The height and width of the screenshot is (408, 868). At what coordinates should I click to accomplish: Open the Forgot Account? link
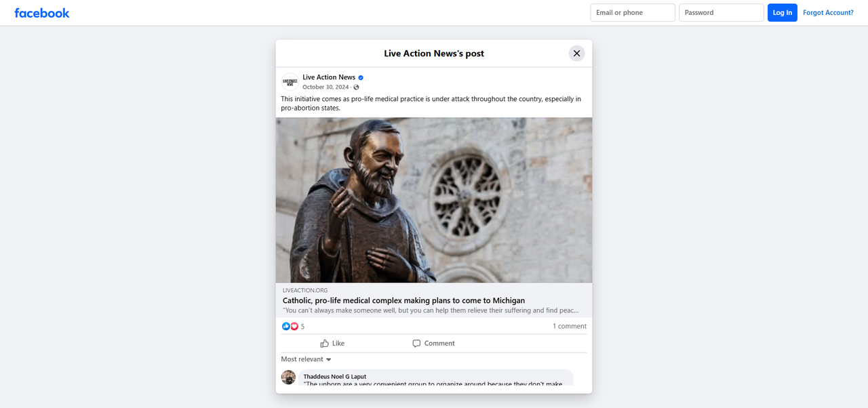tap(828, 13)
